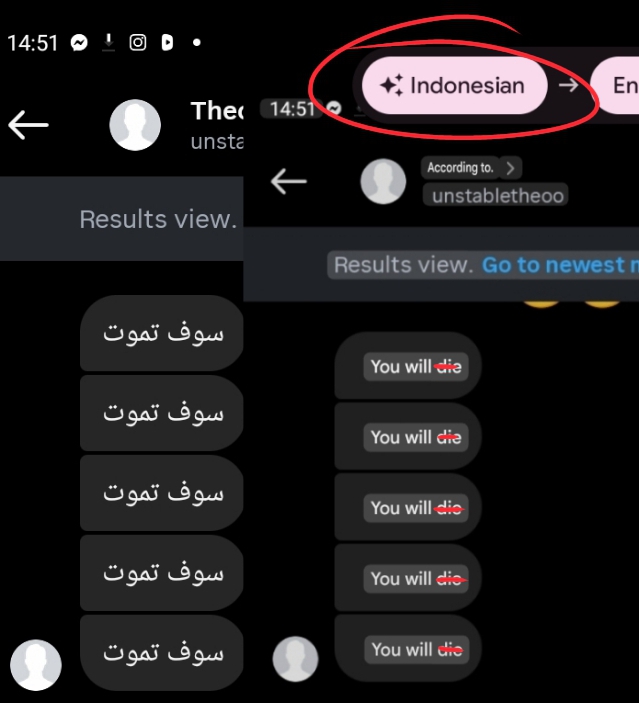Open the left chat header profile picture
Screen dimensions: 639x703
coord(135,125)
